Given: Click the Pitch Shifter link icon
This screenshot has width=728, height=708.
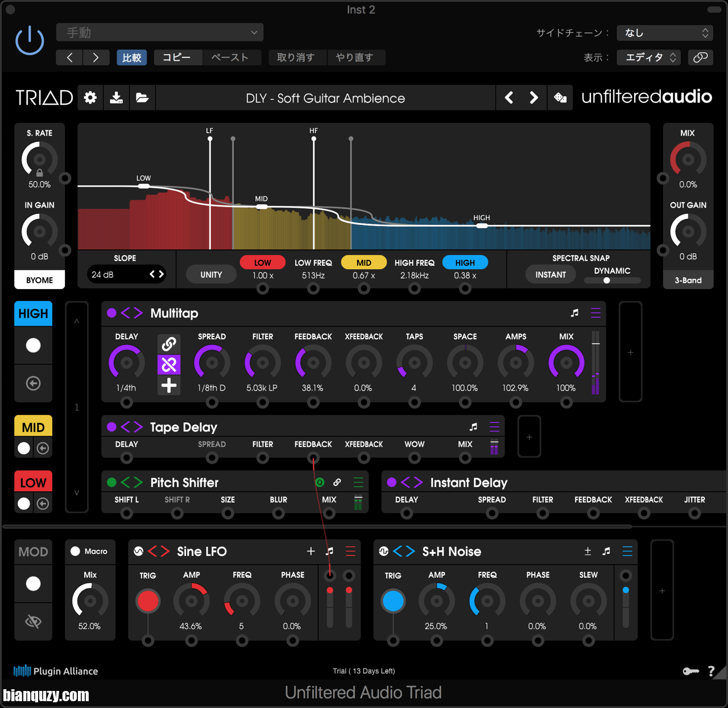Looking at the screenshot, I should pyautogui.click(x=337, y=483).
